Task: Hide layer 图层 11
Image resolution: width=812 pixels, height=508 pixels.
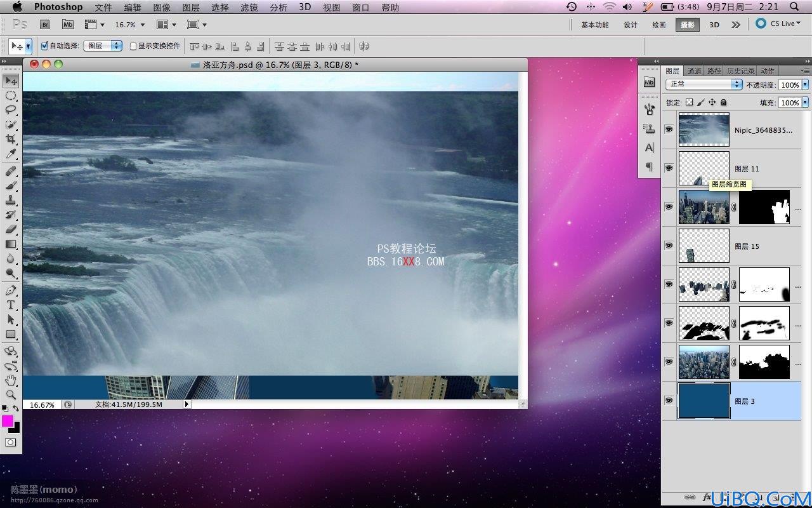Action: [669, 168]
